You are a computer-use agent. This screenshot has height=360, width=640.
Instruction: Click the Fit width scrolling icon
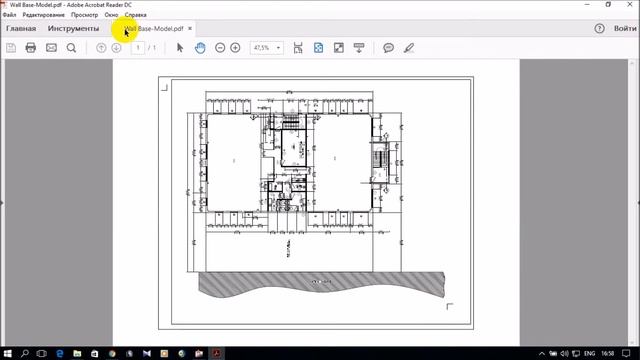pos(298,48)
